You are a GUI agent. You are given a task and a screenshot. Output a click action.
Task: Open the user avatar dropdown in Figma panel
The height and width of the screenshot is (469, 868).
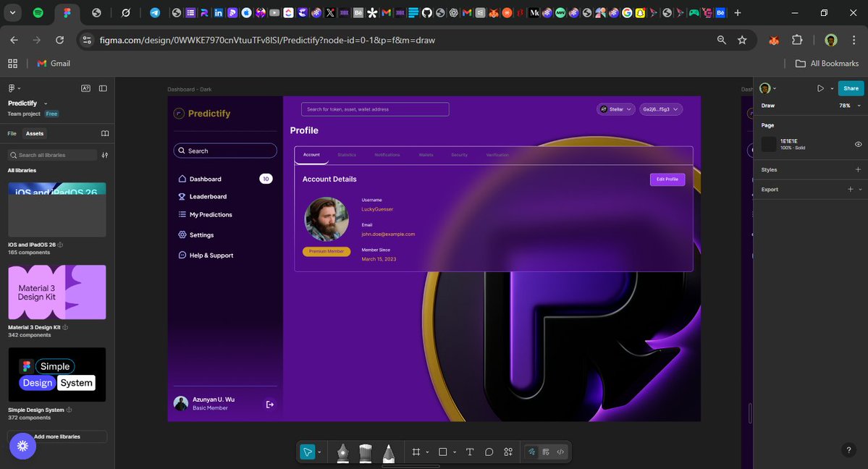768,88
